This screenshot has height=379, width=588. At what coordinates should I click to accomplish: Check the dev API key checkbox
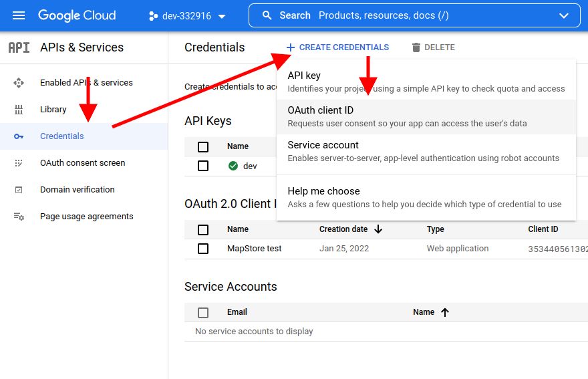[203, 166]
